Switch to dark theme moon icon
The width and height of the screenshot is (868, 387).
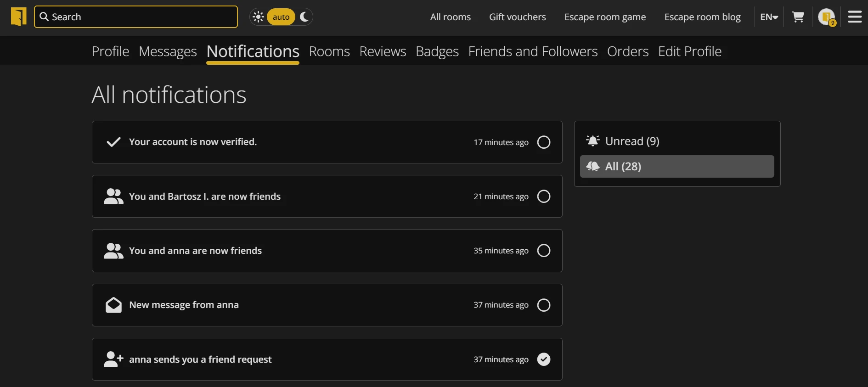coord(304,17)
